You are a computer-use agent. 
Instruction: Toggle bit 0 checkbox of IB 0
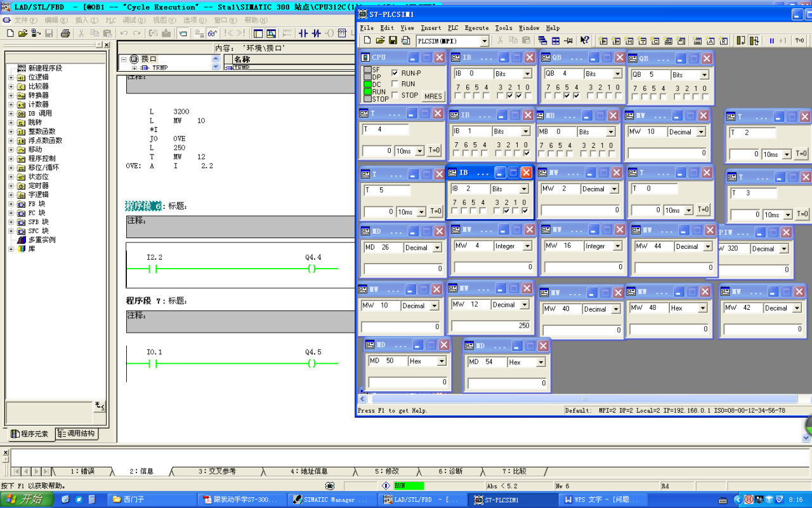[527, 96]
